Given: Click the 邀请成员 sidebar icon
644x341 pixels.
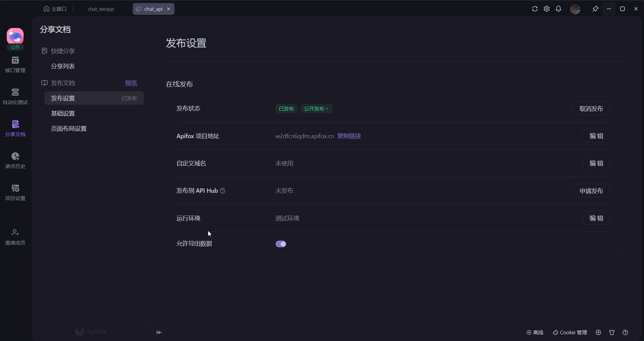Looking at the screenshot, I should coord(15,237).
